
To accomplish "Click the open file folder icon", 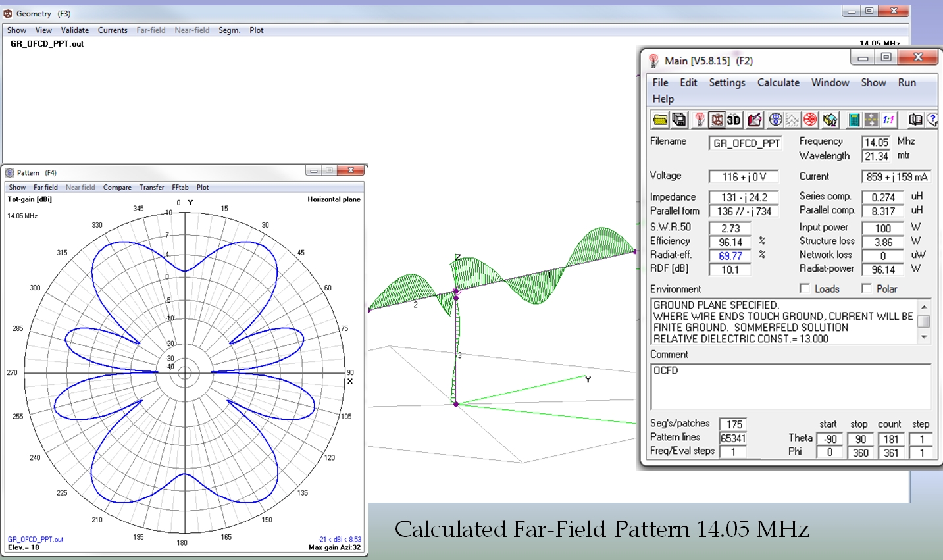I will [660, 120].
